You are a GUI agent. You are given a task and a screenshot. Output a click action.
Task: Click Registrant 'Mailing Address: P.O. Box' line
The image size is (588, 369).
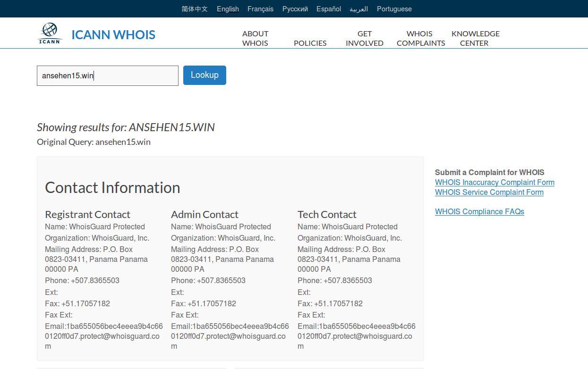point(96,259)
